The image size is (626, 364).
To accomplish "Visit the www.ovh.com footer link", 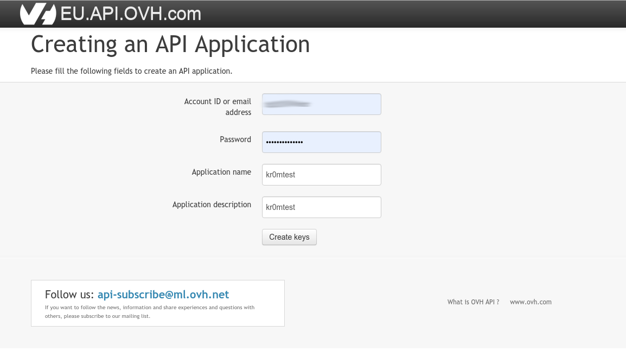I will pos(531,302).
